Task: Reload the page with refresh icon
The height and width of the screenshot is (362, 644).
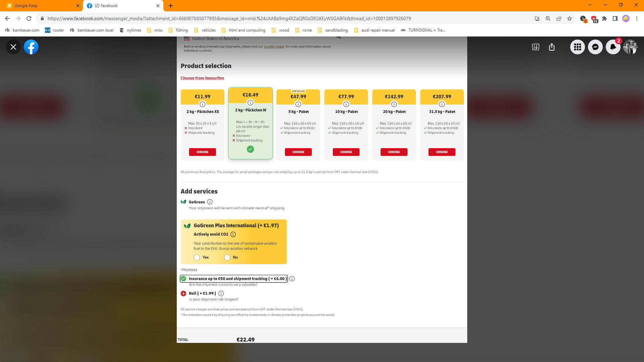Action: point(29,18)
